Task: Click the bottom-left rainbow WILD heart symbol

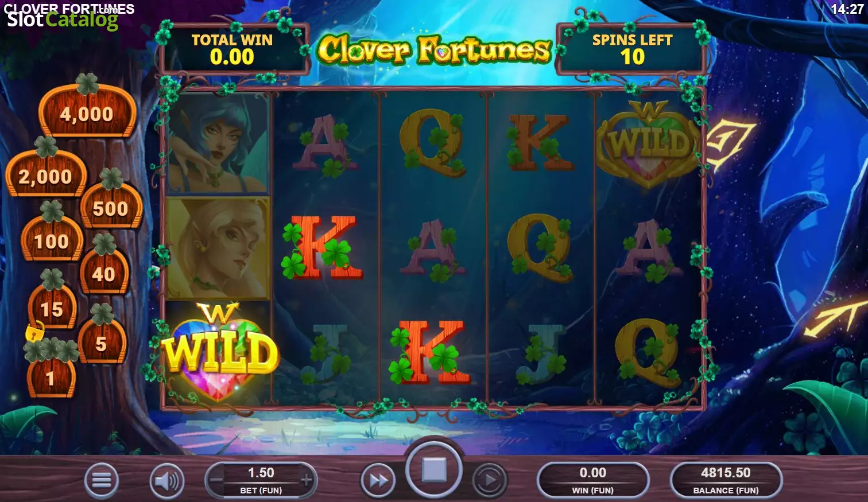Action: pos(218,352)
